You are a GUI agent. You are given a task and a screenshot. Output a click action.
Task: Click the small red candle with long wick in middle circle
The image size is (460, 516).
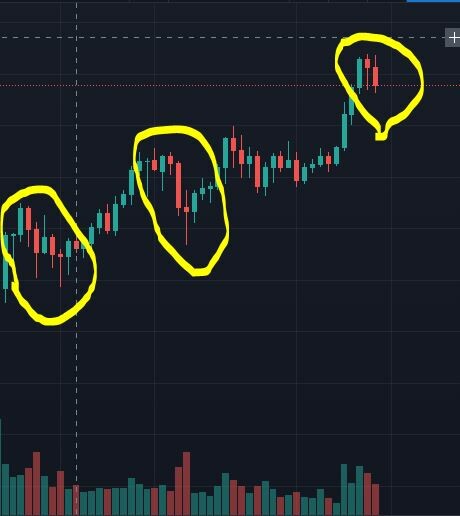(186, 209)
